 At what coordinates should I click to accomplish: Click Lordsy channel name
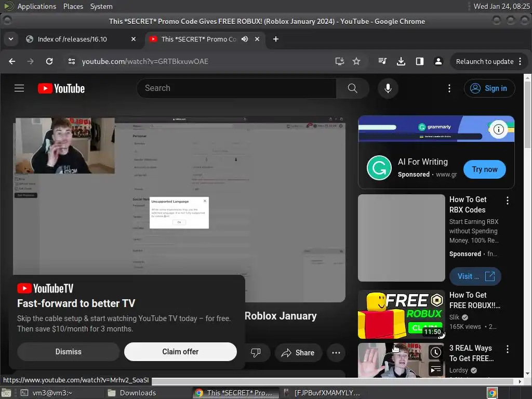click(x=458, y=370)
